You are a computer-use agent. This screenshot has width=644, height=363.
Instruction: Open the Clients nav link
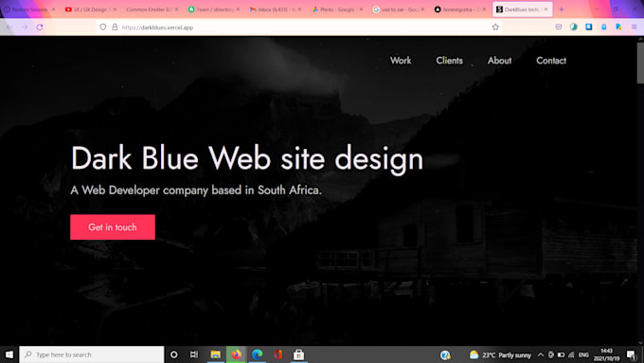click(x=449, y=61)
